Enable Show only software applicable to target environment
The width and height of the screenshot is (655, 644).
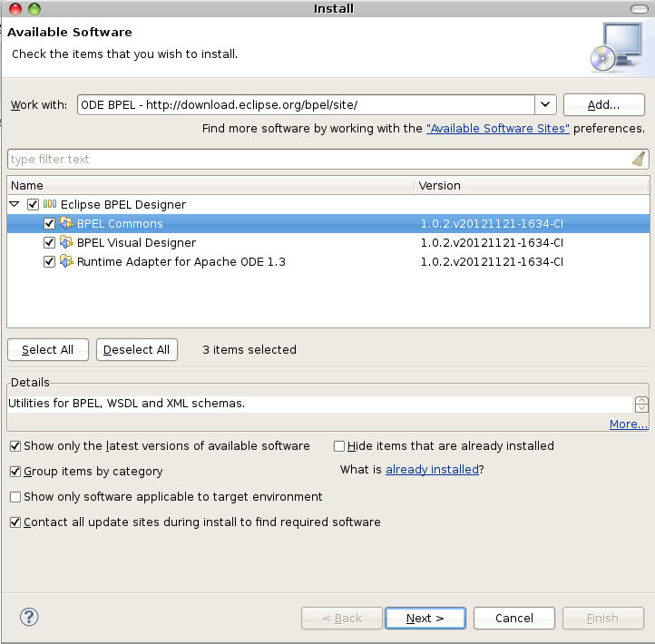click(15, 497)
